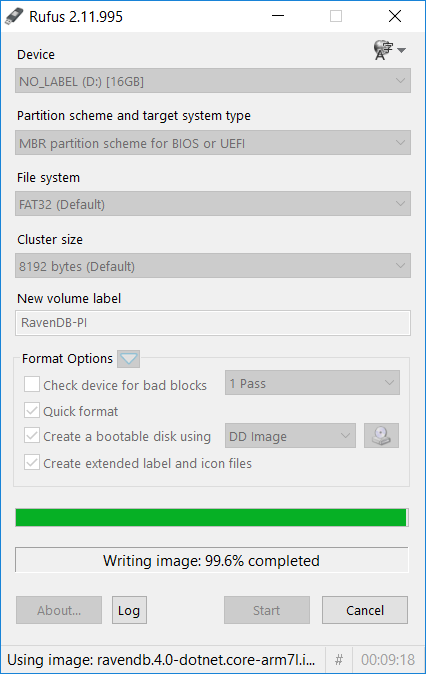Click the disc image select icon

tap(381, 436)
